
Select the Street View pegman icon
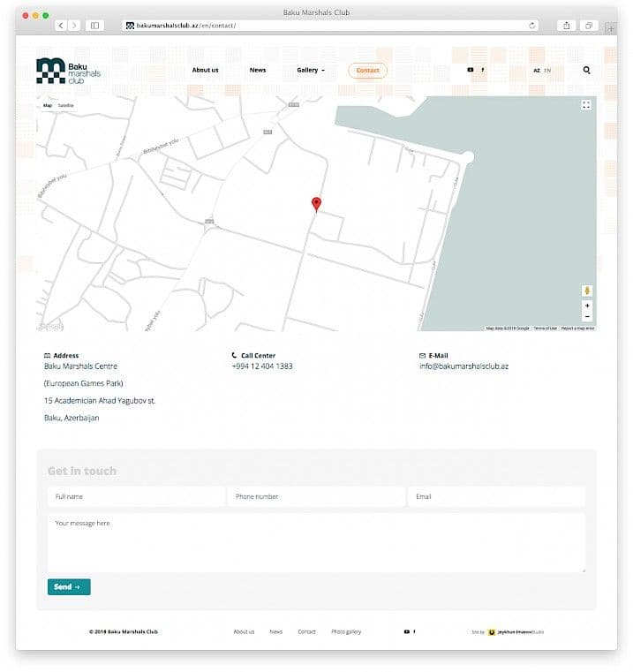(x=587, y=291)
